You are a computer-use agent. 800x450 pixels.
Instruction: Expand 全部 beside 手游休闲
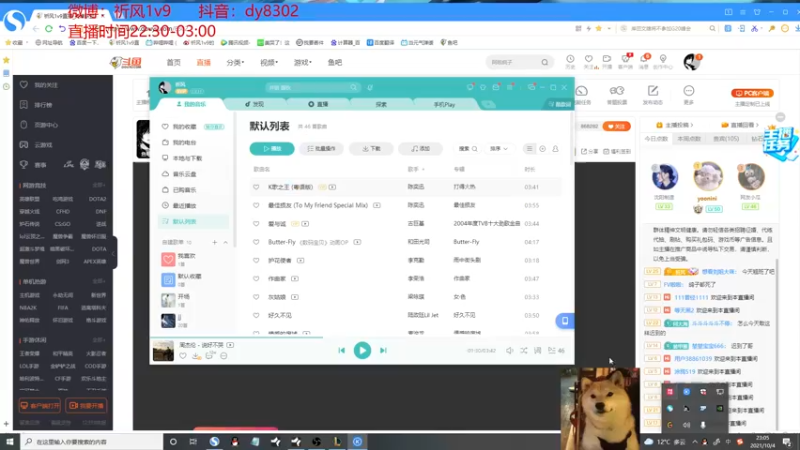tap(98, 340)
